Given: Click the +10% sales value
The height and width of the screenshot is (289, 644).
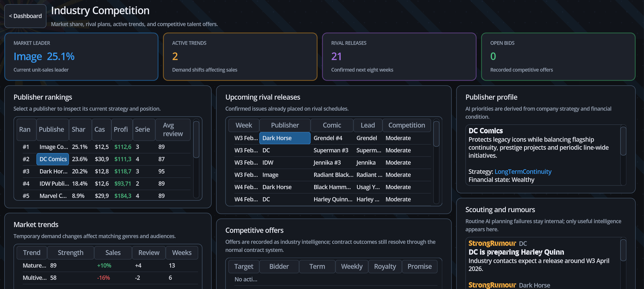Looking at the screenshot, I should [104, 266].
